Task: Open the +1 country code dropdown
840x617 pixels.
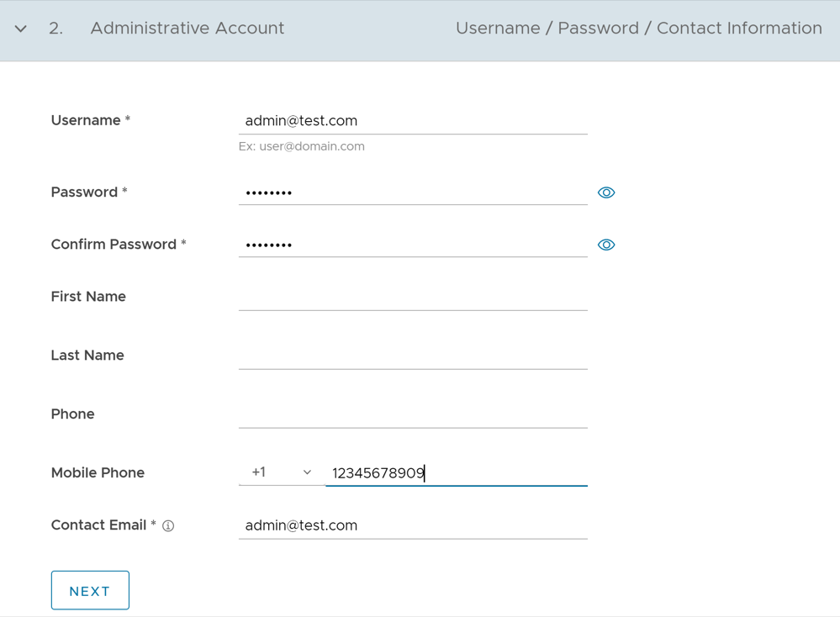Action: pyautogui.click(x=282, y=472)
